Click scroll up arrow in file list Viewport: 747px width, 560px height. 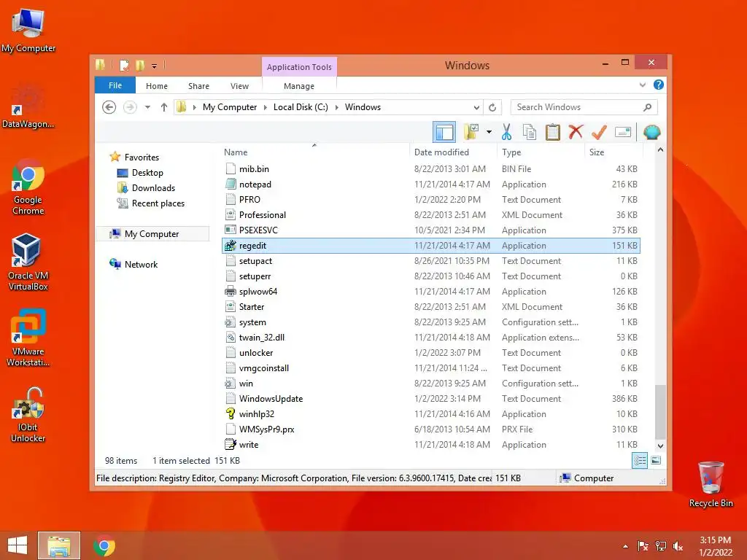point(660,150)
